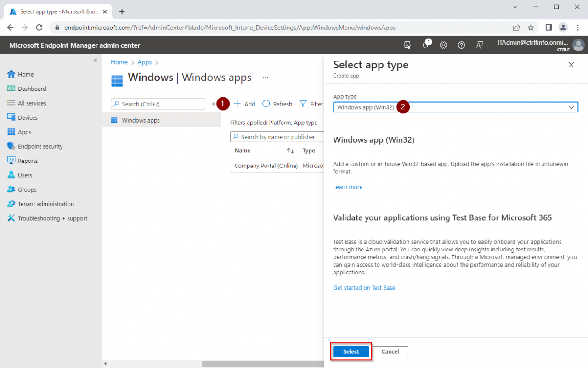Viewport: 588px width, 368px height.
Task: Select Windows apps menu item
Action: coord(161,120)
